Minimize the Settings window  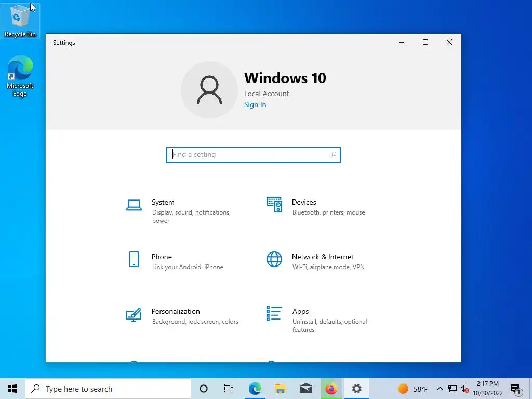point(402,42)
